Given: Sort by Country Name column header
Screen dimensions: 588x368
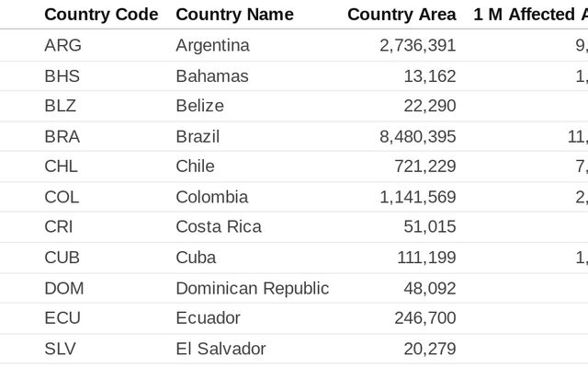Looking at the screenshot, I should [235, 15].
